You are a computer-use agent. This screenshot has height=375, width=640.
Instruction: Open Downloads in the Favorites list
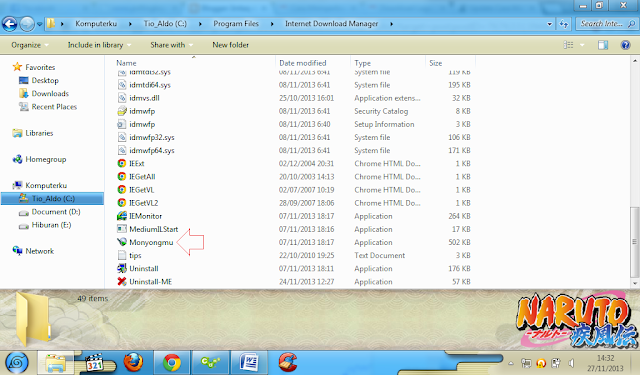tap(44, 93)
